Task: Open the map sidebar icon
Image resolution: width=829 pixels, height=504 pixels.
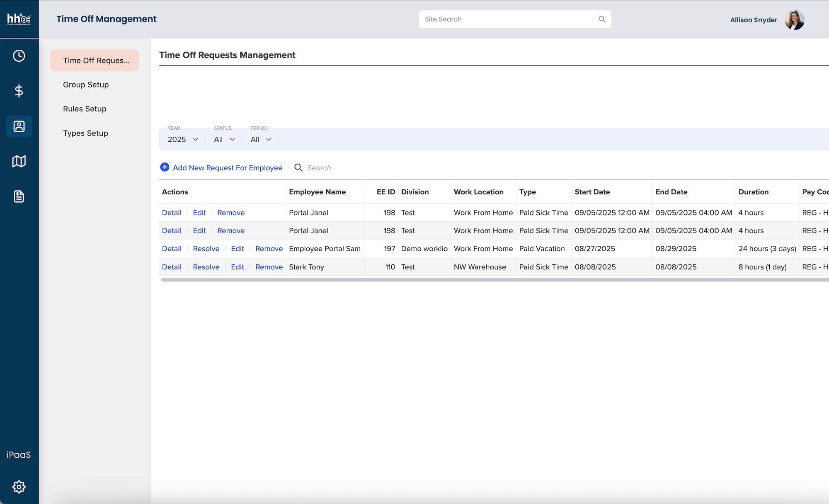Action: (x=19, y=161)
